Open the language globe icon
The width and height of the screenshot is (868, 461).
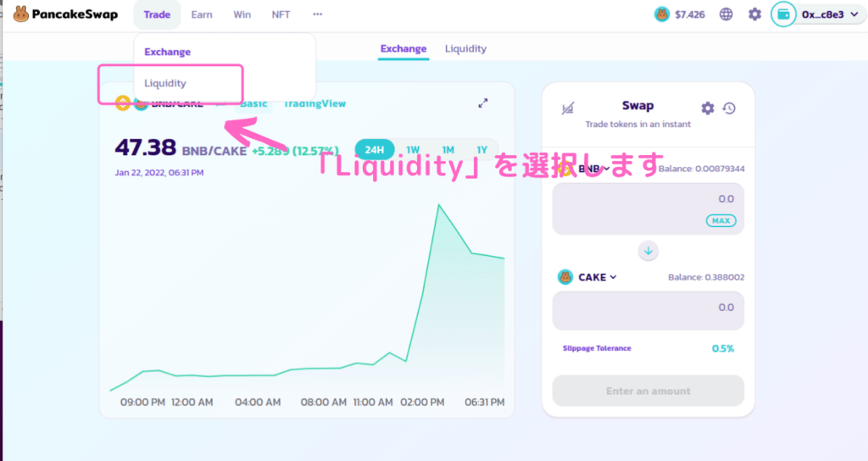pyautogui.click(x=726, y=14)
